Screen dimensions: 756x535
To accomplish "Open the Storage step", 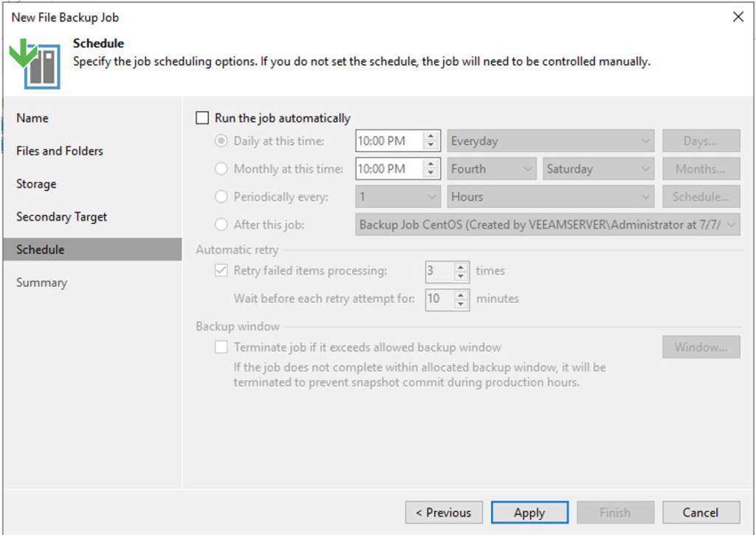I will point(36,184).
